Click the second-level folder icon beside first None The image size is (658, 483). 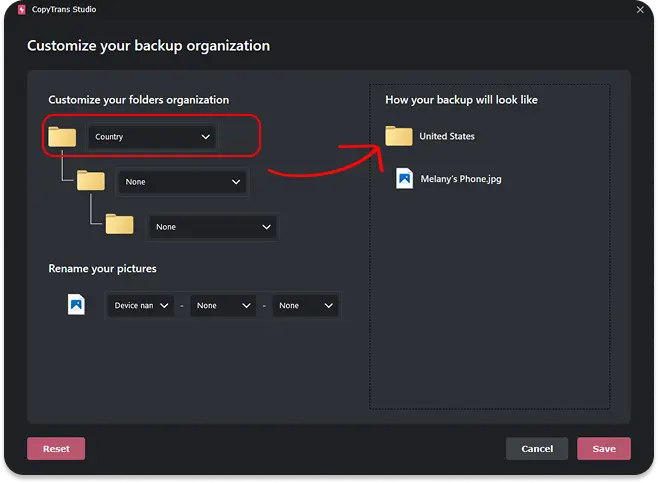tap(91, 180)
